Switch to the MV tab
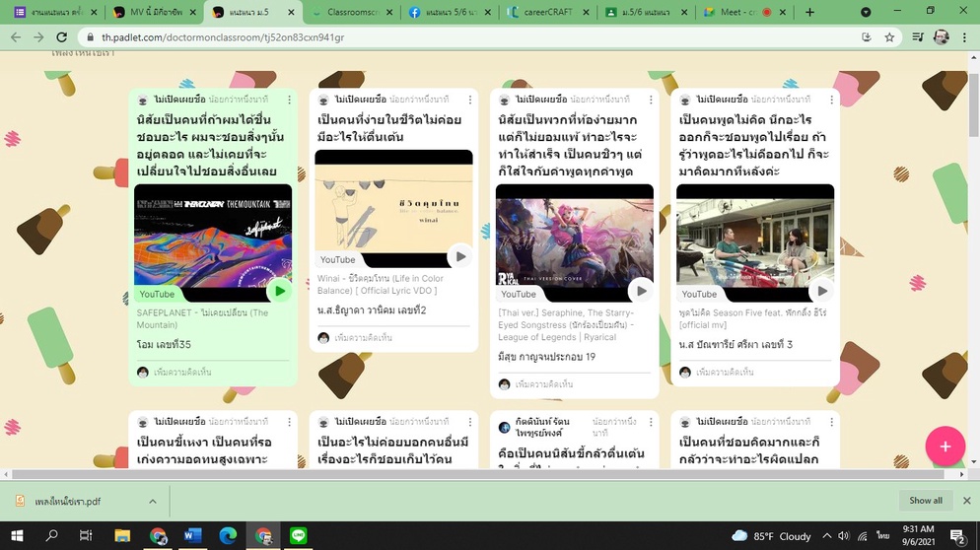This screenshot has height=550, width=980. 155,12
